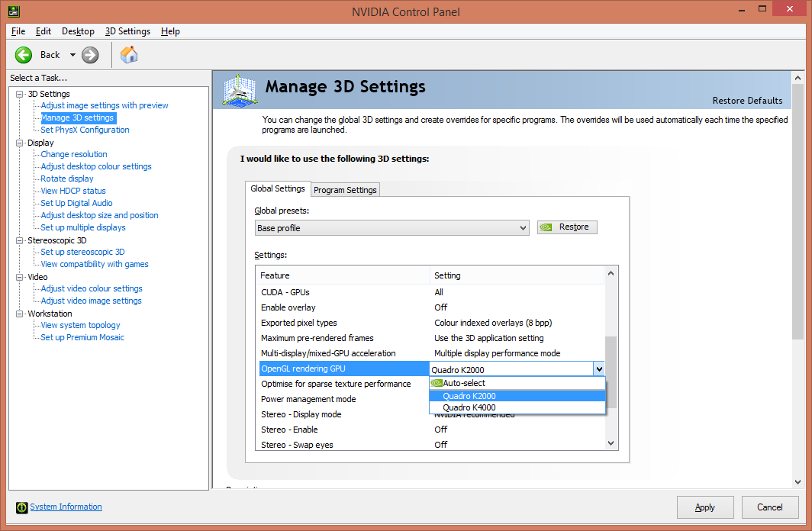Select the Power management mode row
This screenshot has width=812, height=531.
[x=344, y=399]
